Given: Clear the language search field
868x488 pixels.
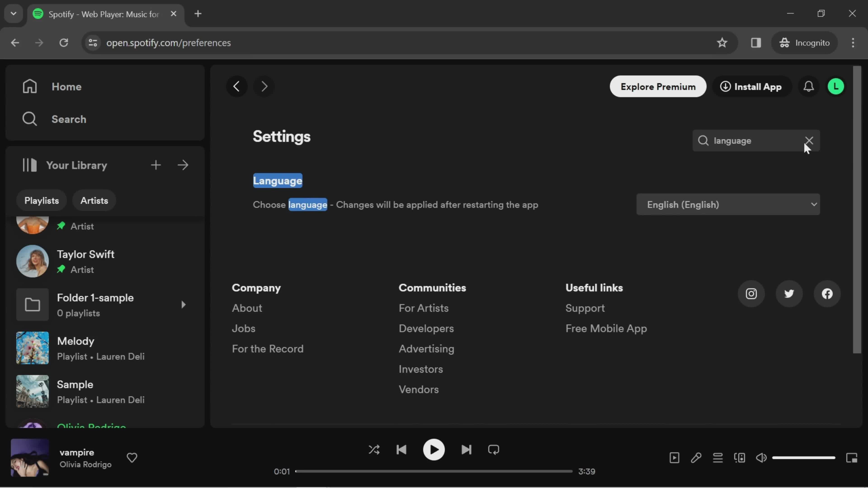Looking at the screenshot, I should [809, 140].
